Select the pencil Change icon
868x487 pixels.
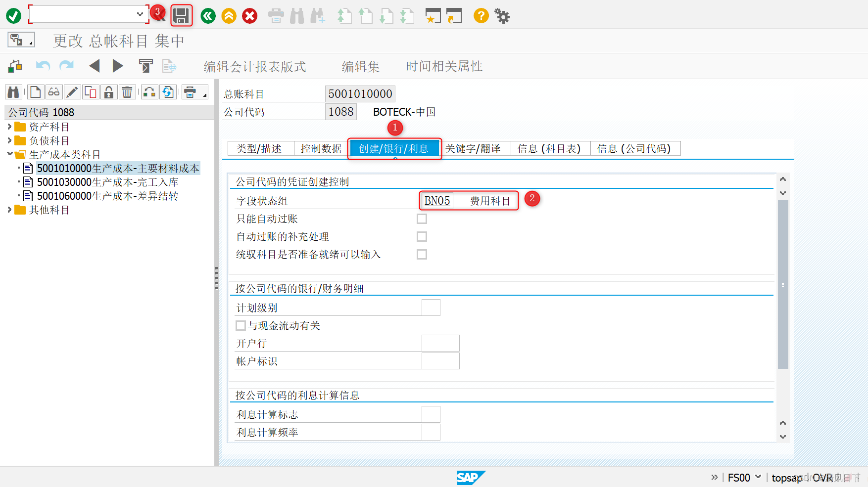(x=72, y=91)
